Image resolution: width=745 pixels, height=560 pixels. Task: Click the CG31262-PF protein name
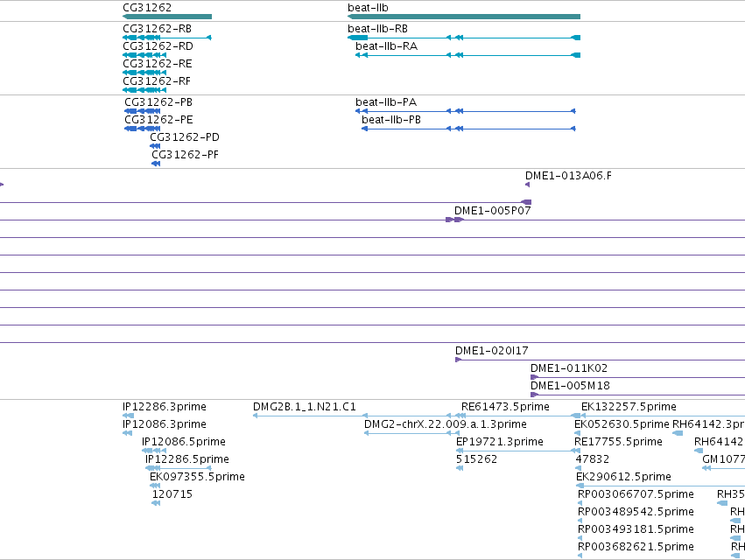[x=186, y=155]
